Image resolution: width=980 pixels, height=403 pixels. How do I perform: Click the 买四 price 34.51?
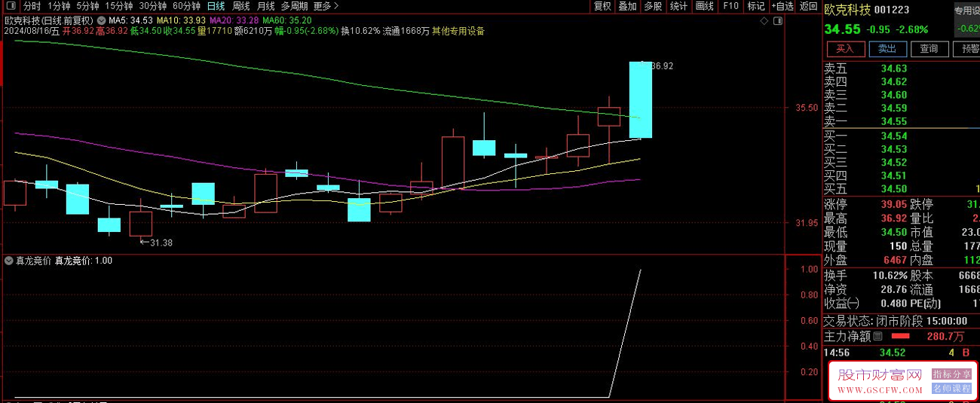pyautogui.click(x=893, y=176)
